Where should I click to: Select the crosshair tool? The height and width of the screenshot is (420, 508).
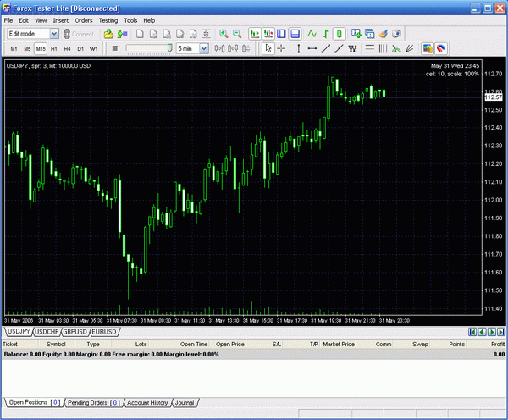(281, 48)
